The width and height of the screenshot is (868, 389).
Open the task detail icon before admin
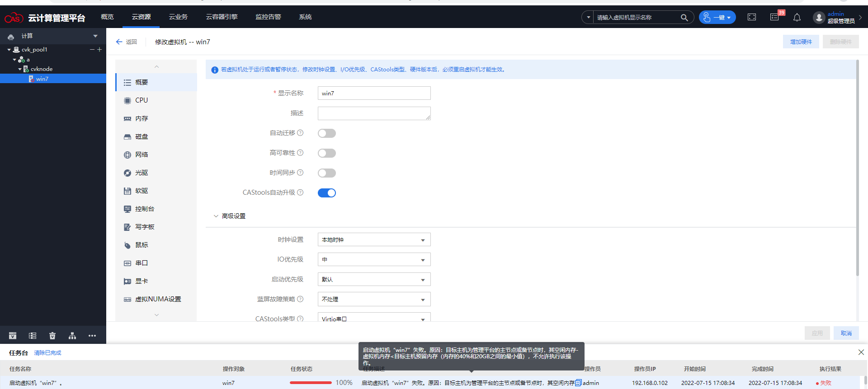tap(578, 383)
